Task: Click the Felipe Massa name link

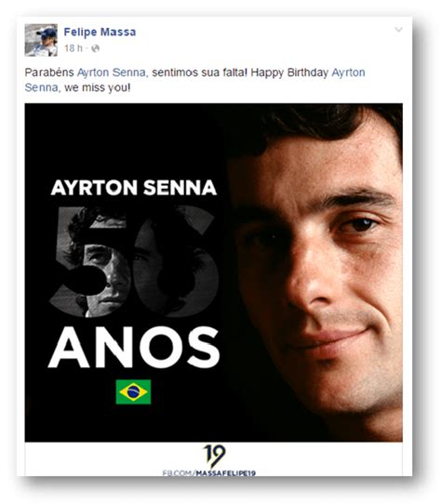Action: (100, 32)
